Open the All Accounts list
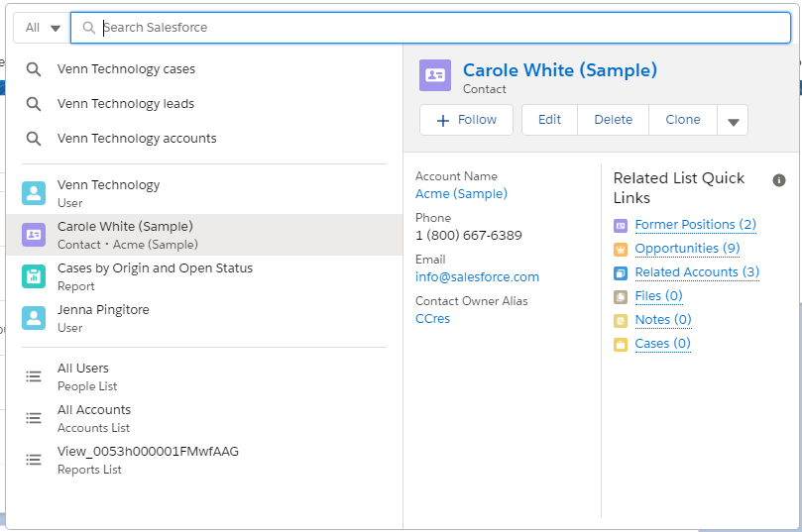 (204, 418)
